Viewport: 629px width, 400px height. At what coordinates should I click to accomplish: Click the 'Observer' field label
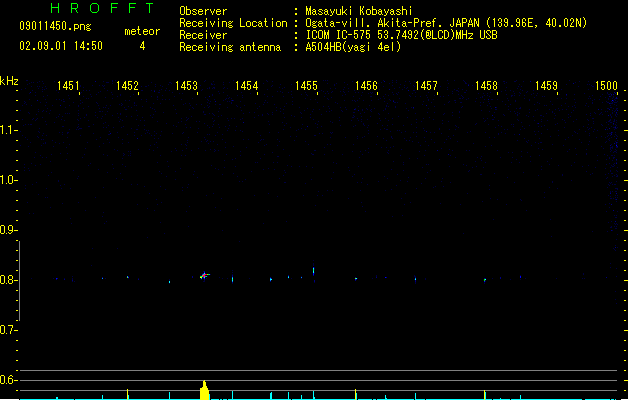[x=203, y=11]
